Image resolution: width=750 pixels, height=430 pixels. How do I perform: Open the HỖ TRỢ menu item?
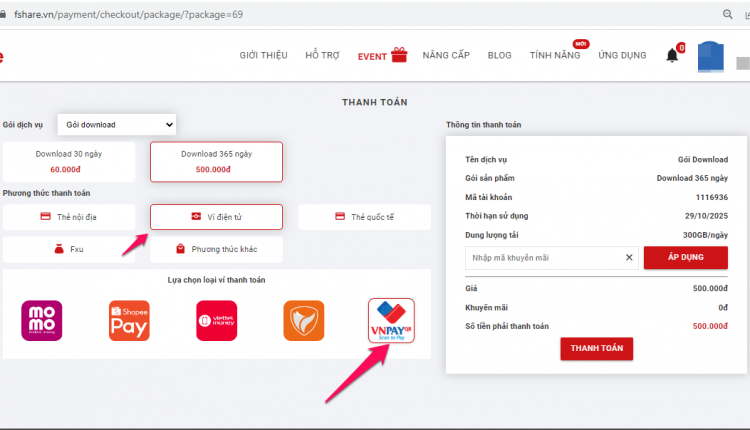(x=322, y=55)
